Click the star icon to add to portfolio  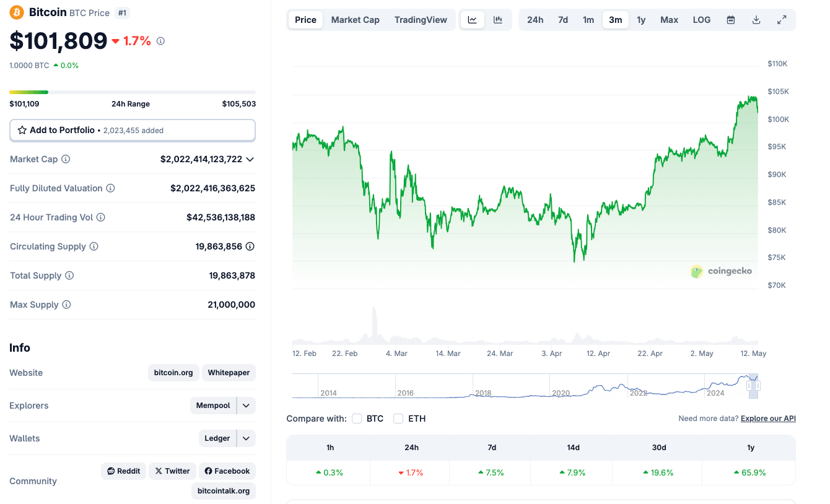pos(24,130)
